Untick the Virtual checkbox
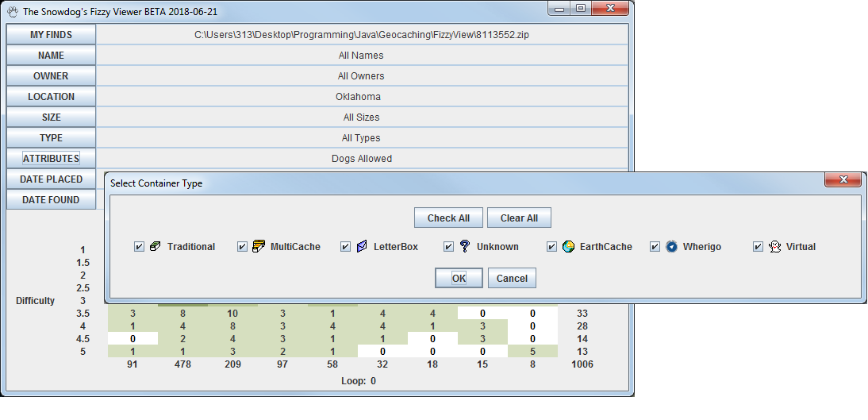Image resolution: width=868 pixels, height=420 pixels. pyautogui.click(x=759, y=247)
